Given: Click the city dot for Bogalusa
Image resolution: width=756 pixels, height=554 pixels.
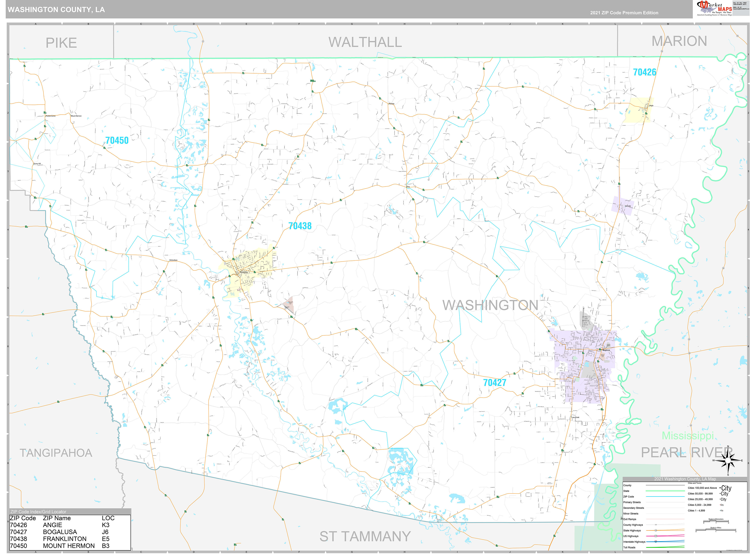Looking at the screenshot, I should tap(603, 349).
